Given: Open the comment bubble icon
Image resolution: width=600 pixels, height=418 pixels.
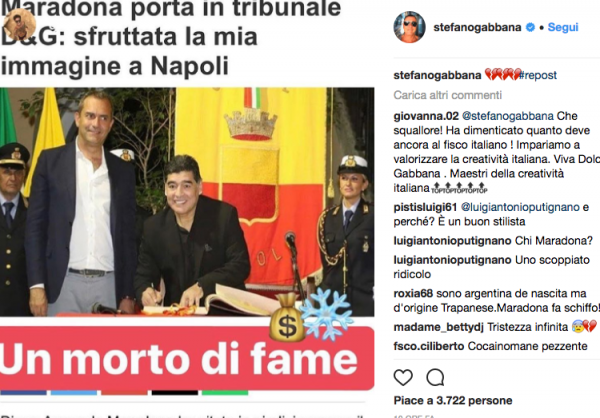Looking at the screenshot, I should pyautogui.click(x=435, y=378).
